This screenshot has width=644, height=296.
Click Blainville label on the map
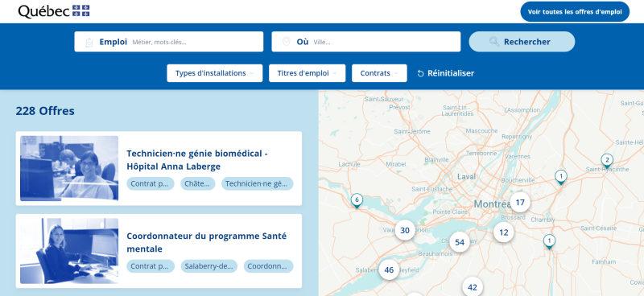(436, 159)
